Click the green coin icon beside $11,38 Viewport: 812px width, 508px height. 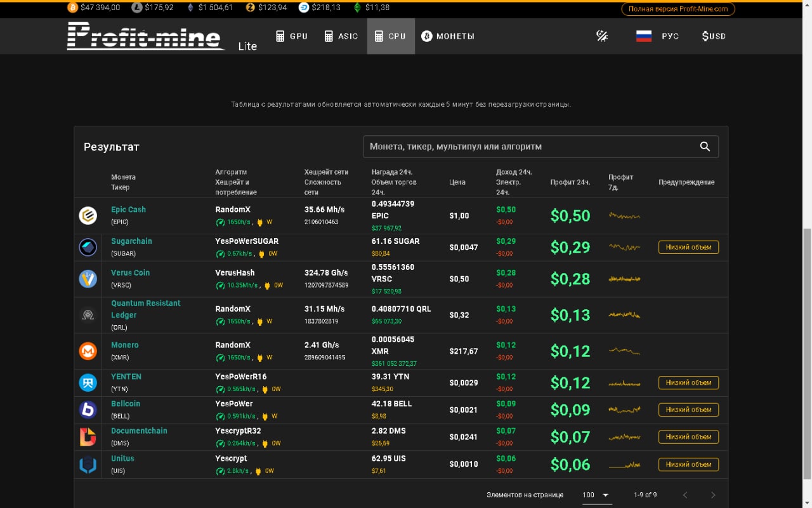coord(358,8)
